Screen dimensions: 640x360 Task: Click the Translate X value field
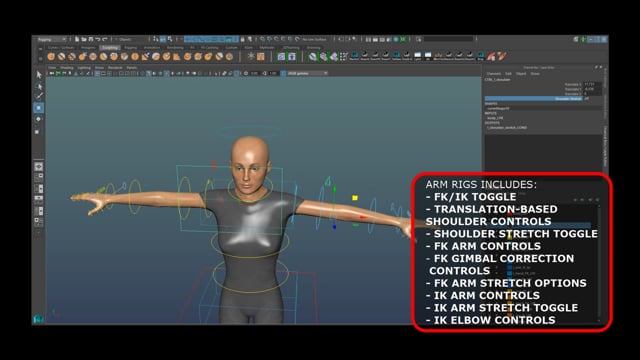(592, 84)
